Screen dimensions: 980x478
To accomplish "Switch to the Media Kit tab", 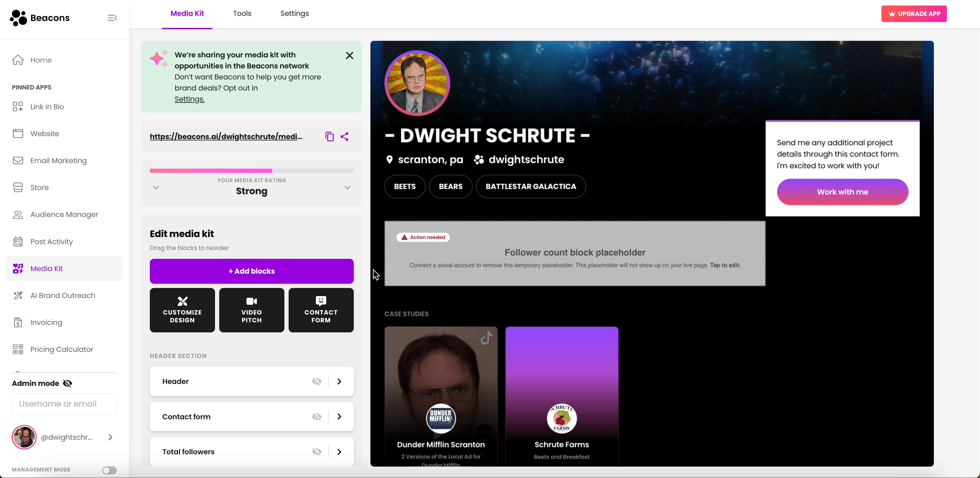I will 187,14.
